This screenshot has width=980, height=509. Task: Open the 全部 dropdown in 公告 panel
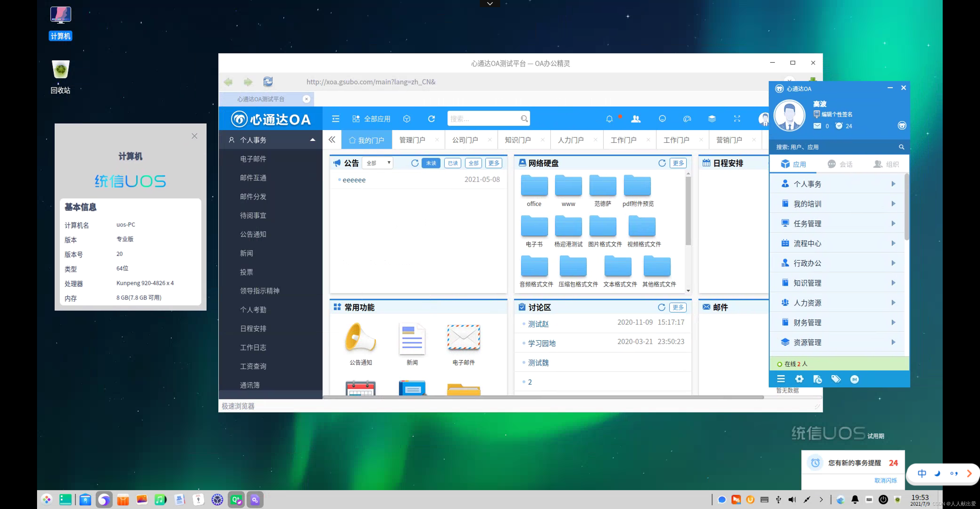[377, 163]
